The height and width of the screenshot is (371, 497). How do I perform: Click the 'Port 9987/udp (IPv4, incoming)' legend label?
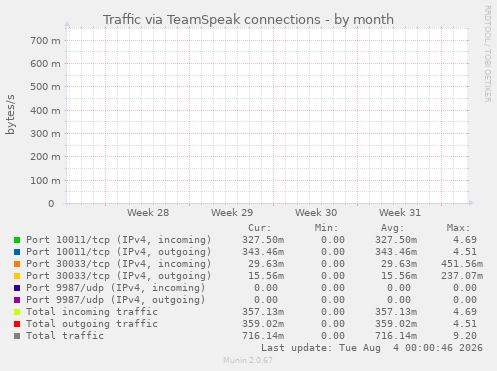(x=116, y=288)
